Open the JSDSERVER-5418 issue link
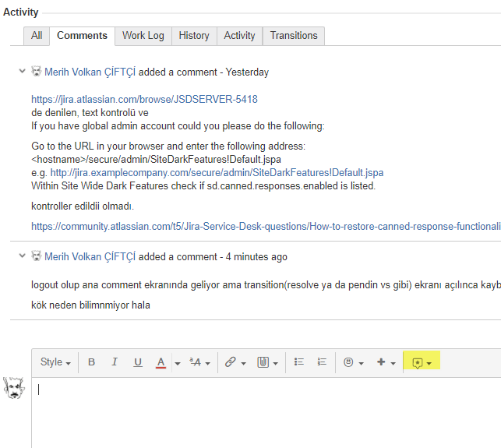This screenshot has height=448, width=501. click(x=144, y=100)
